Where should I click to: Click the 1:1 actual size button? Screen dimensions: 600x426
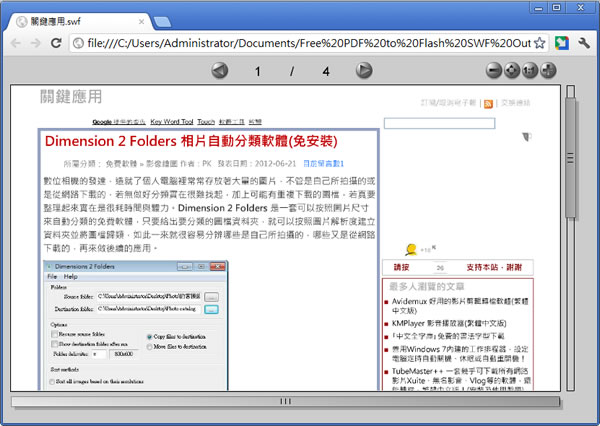pos(530,70)
